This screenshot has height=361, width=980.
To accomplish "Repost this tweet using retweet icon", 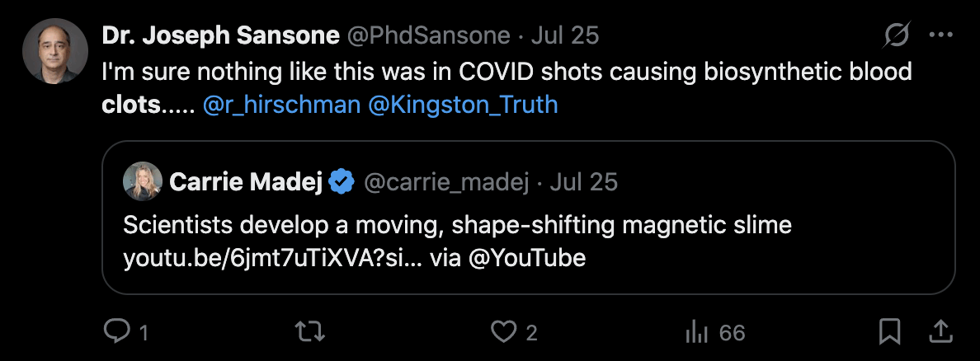I will [309, 332].
